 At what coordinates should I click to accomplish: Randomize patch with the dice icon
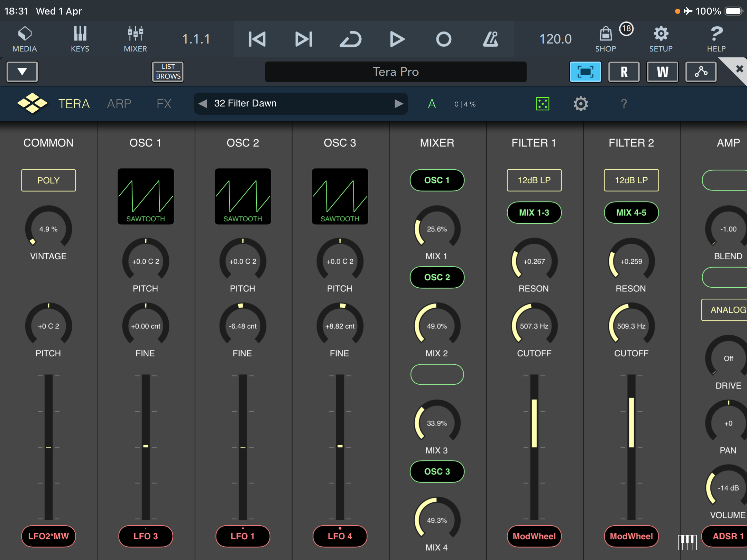tap(543, 104)
